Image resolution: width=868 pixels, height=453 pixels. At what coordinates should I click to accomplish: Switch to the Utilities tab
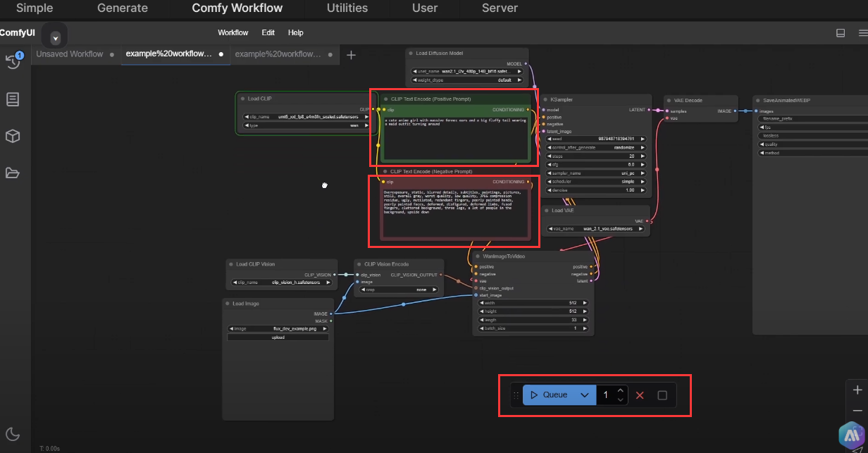pyautogui.click(x=347, y=8)
